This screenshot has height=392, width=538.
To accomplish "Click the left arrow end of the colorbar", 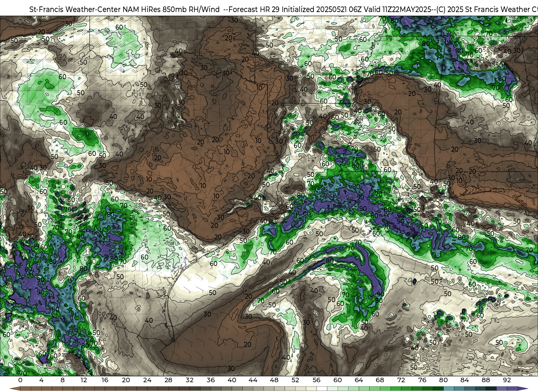I will (x=15, y=389).
